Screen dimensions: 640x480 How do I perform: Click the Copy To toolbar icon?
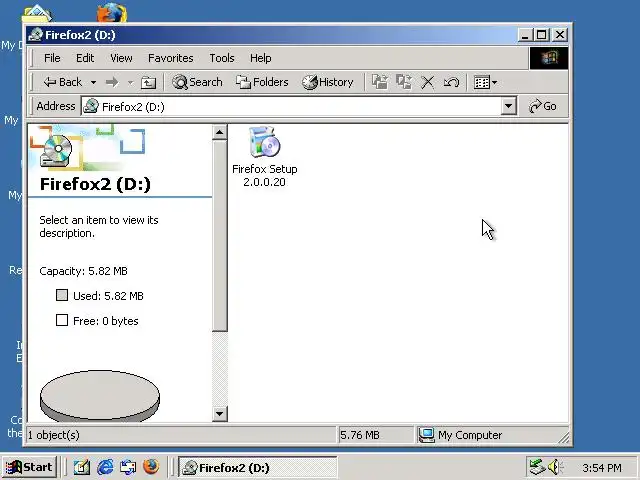tap(404, 82)
